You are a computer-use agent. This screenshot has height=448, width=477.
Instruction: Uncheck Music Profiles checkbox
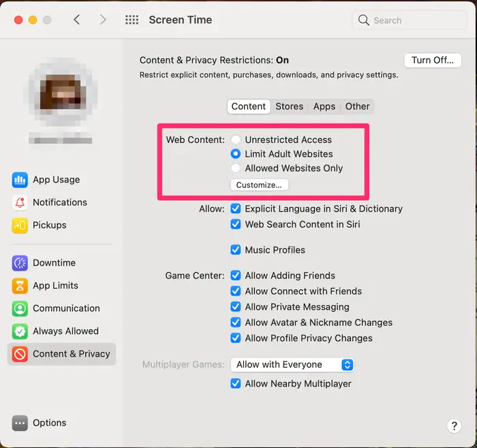(x=236, y=250)
